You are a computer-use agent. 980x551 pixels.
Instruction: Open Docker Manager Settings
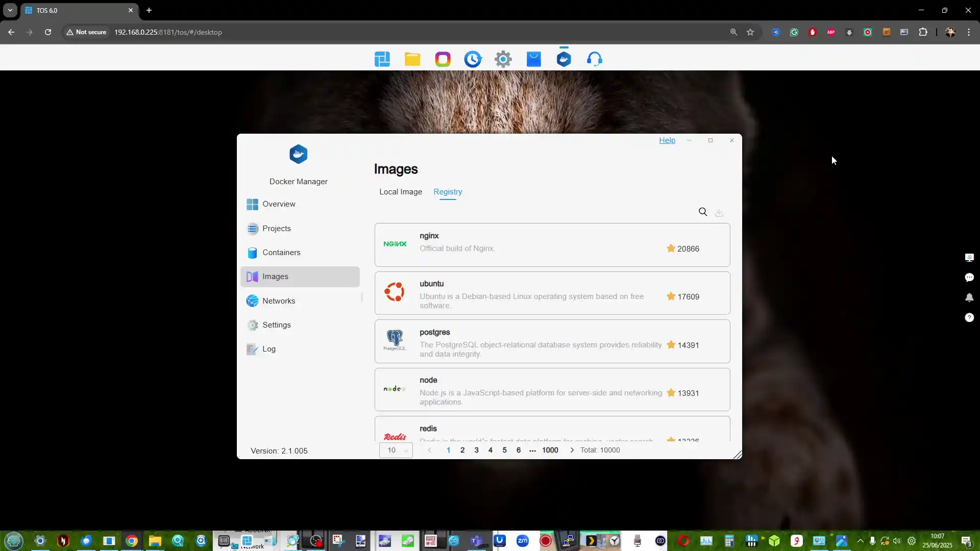(x=300, y=325)
